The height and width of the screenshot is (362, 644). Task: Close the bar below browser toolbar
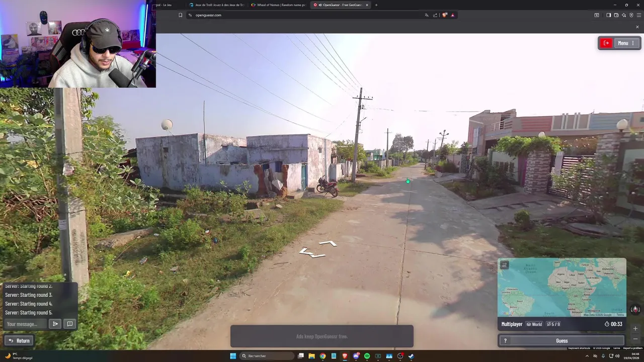click(637, 27)
